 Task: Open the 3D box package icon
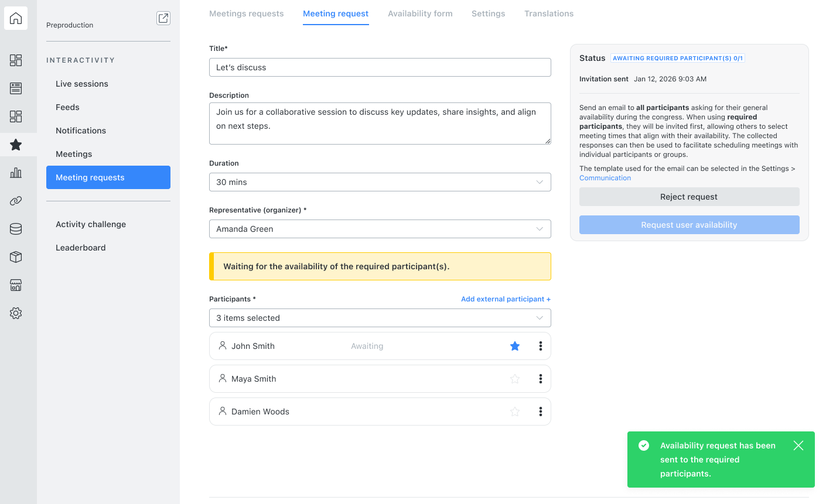pos(16,257)
